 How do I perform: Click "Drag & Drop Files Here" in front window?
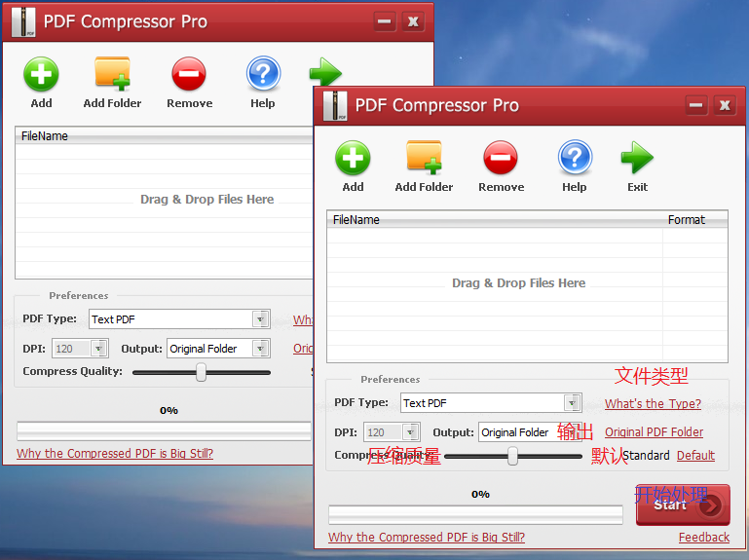519,282
